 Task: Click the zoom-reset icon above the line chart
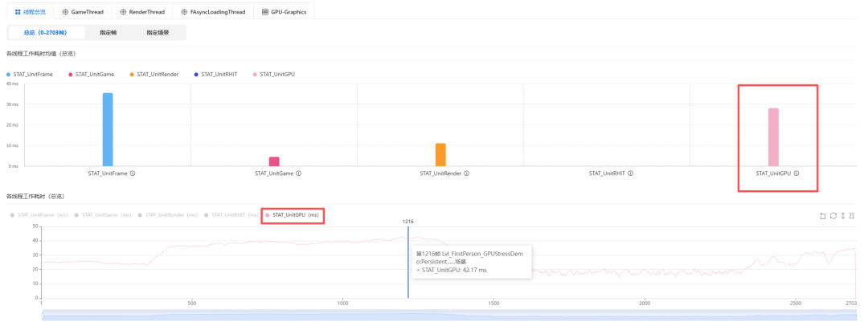tap(823, 216)
